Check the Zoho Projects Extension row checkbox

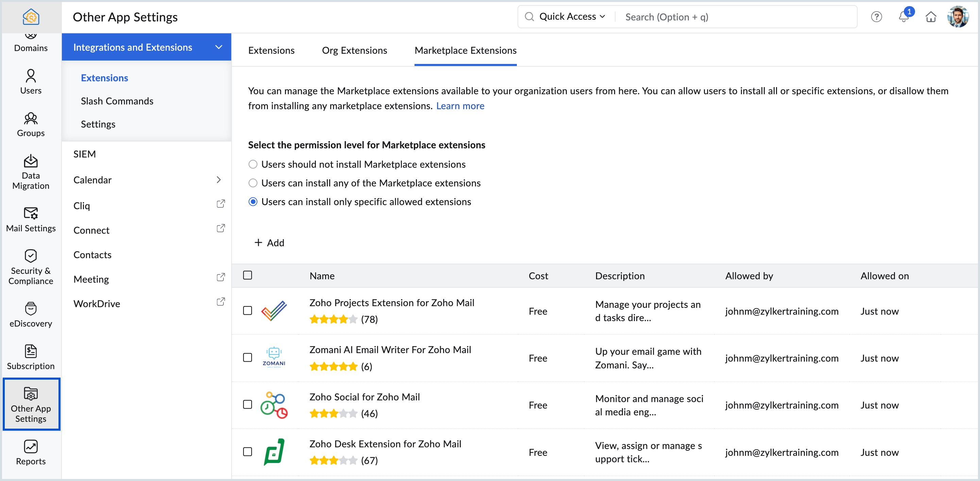click(x=248, y=311)
